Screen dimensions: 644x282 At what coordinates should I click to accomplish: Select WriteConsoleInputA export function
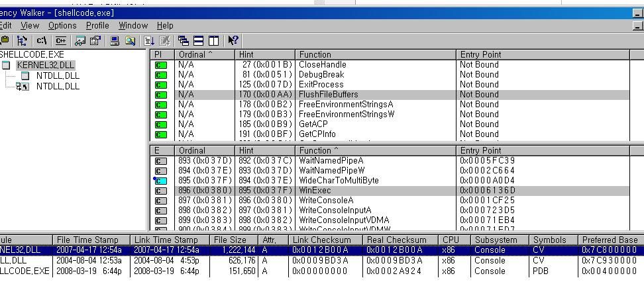click(335, 211)
